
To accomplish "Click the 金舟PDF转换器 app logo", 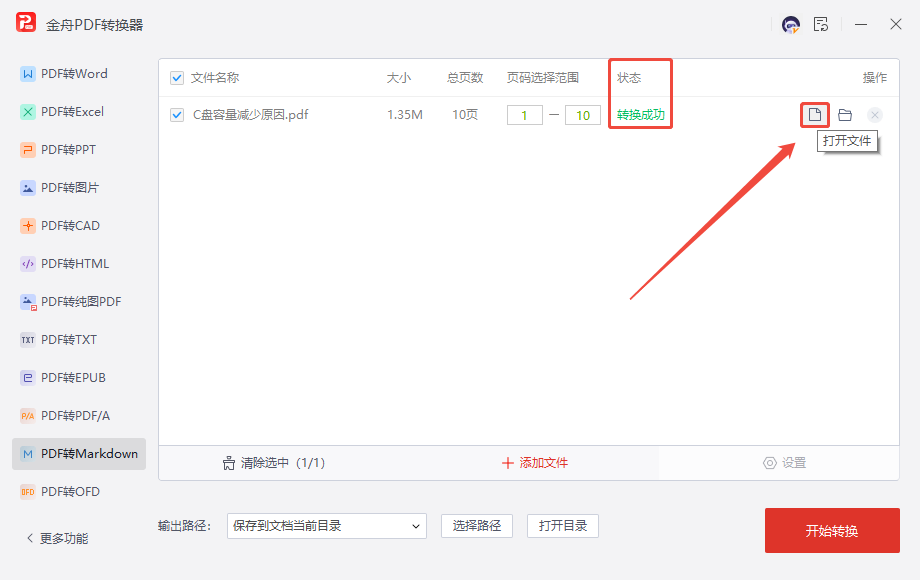I will (x=26, y=22).
